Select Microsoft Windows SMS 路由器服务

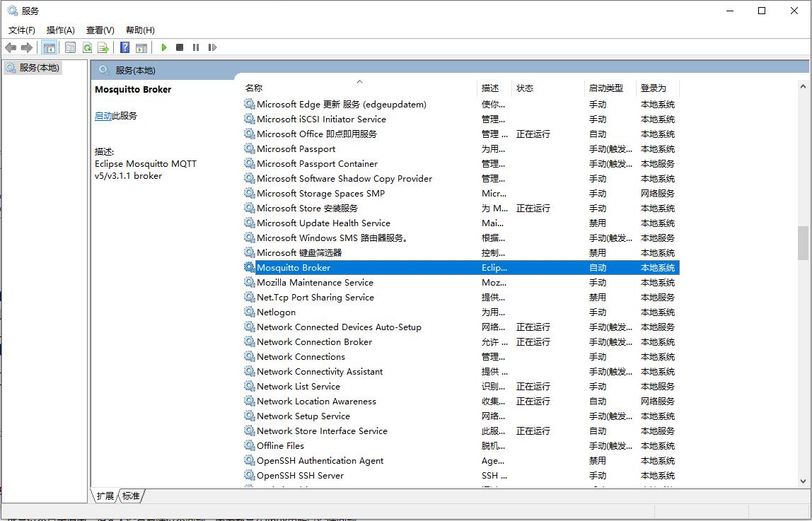[461, 238]
